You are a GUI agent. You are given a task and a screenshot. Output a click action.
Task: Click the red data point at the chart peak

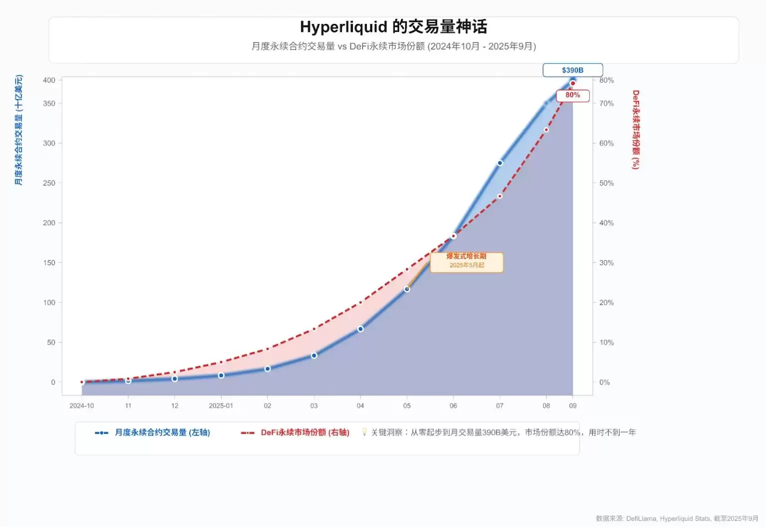click(573, 83)
